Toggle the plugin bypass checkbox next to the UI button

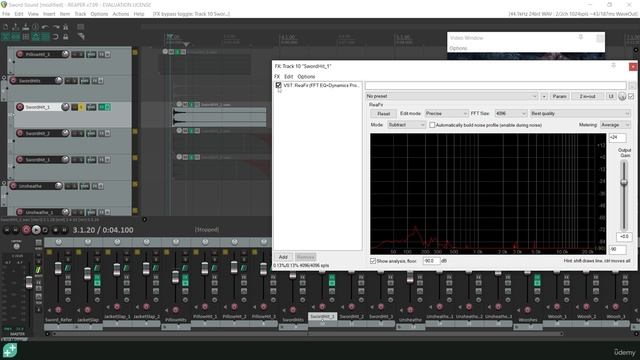[x=631, y=96]
